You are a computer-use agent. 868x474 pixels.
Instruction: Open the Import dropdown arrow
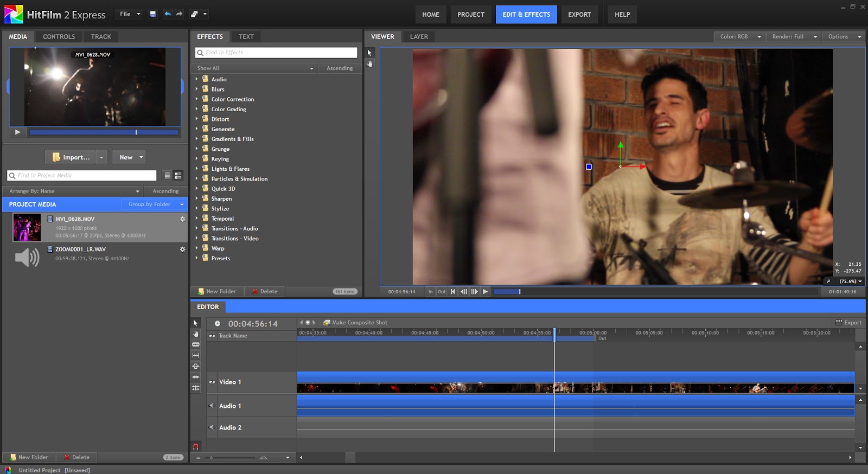pyautogui.click(x=101, y=157)
